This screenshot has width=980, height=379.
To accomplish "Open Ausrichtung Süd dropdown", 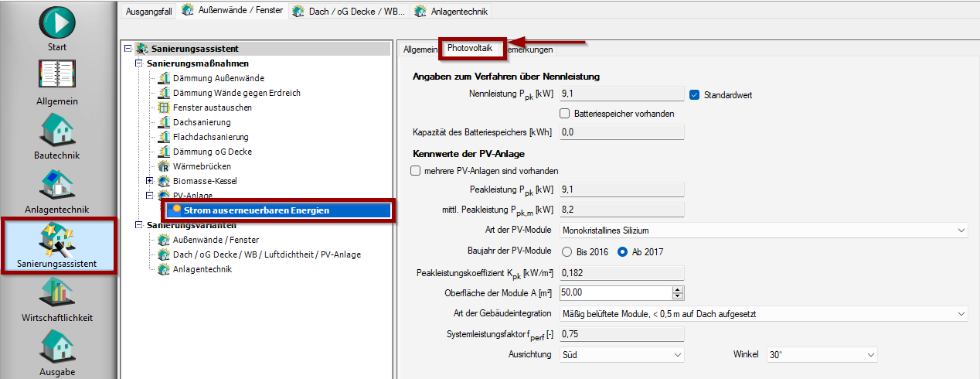I will coord(621,354).
